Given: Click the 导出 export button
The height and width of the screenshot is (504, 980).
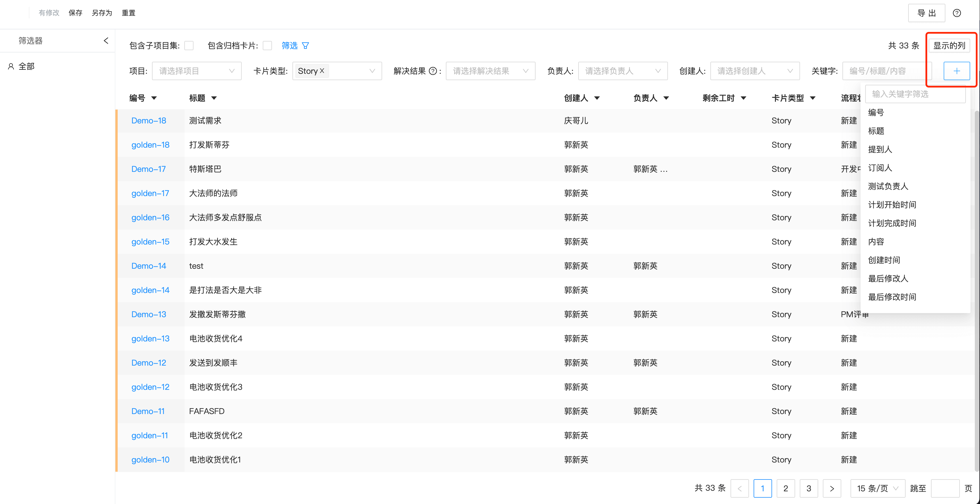Looking at the screenshot, I should (x=926, y=13).
